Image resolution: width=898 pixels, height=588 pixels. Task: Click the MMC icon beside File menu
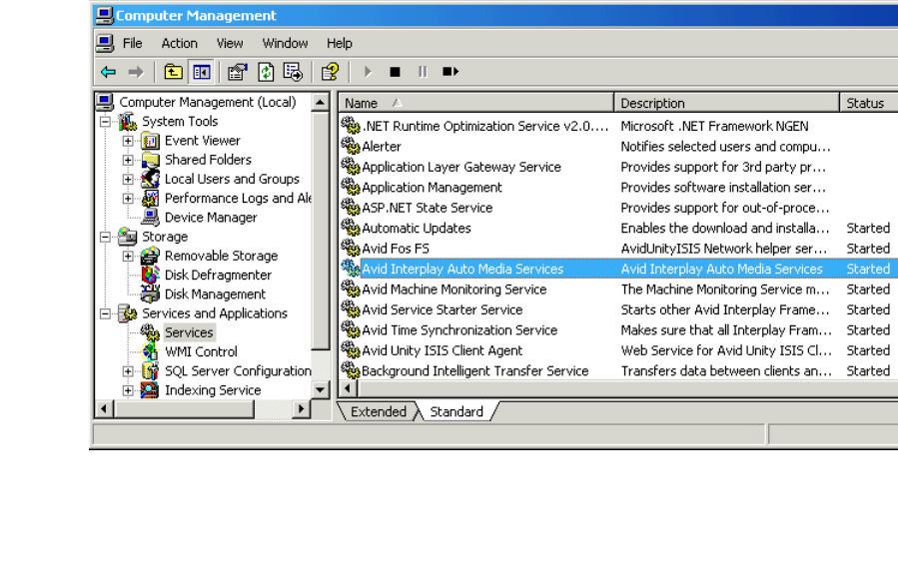[x=105, y=43]
